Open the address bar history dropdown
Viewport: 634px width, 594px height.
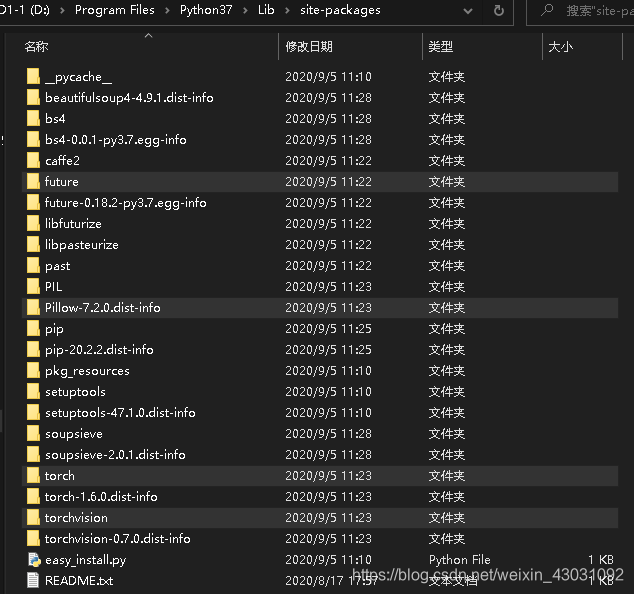tap(468, 11)
